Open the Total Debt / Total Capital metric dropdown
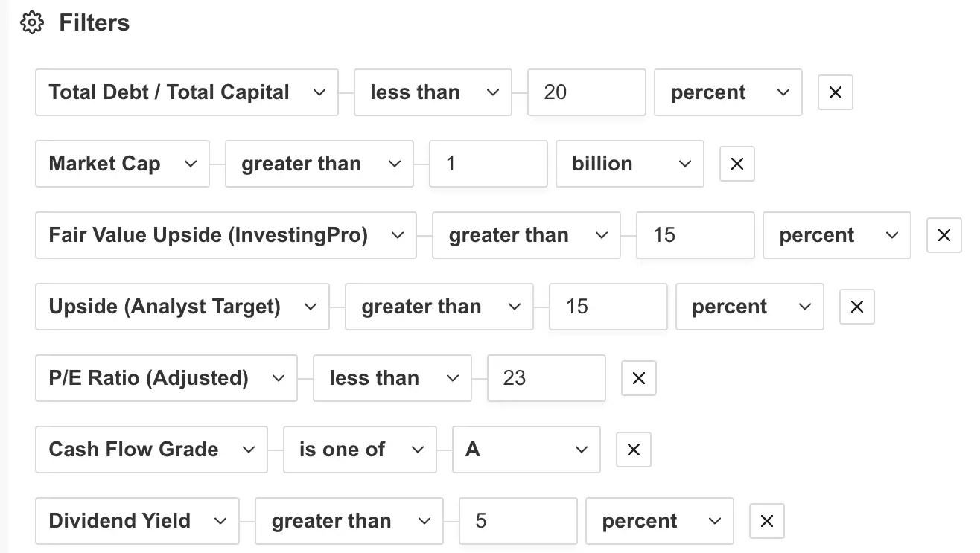 click(x=187, y=92)
